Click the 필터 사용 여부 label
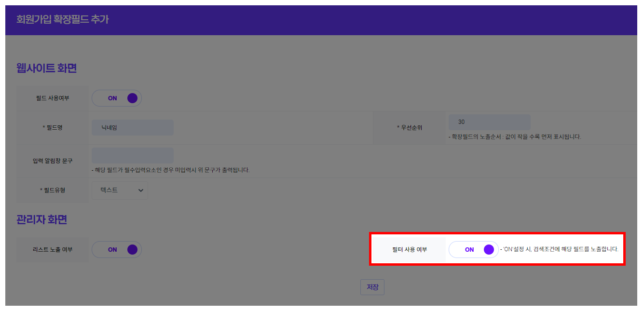 [410, 249]
